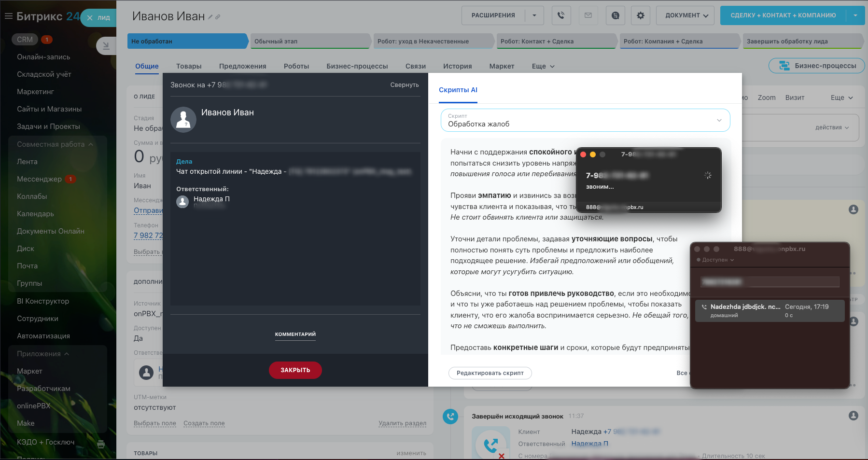The height and width of the screenshot is (460, 868).
Task: Click the Бизнес-процессы pill button
Action: tap(816, 66)
